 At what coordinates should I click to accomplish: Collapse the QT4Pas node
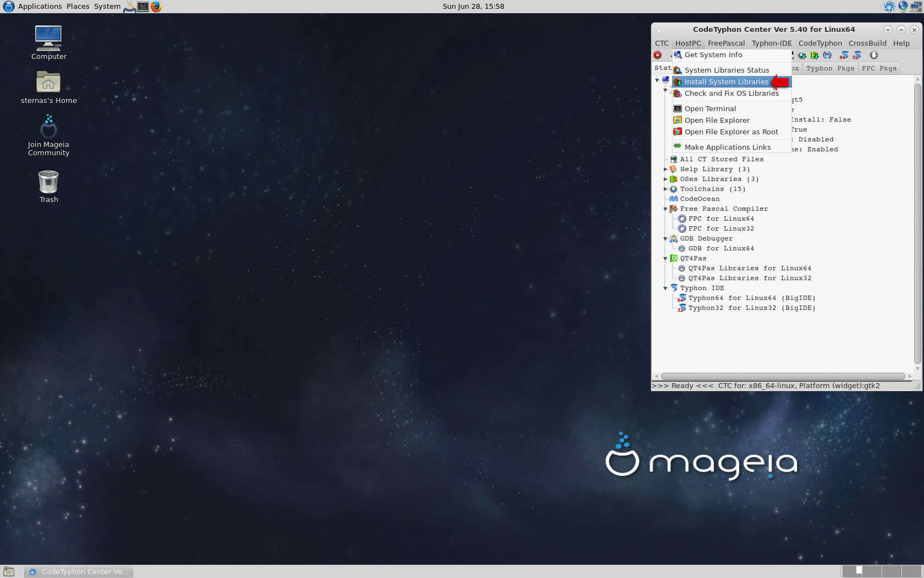click(665, 259)
